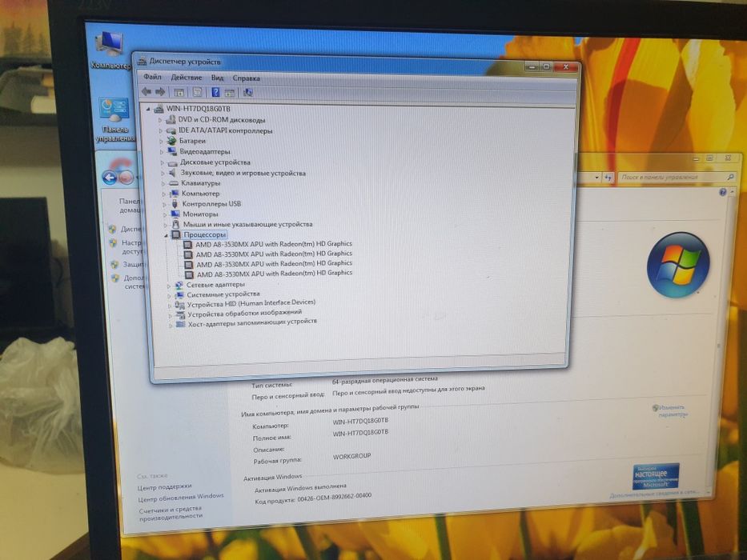
Task: Click the Звуковые, видео и игровые устройства icon
Action: click(x=172, y=172)
